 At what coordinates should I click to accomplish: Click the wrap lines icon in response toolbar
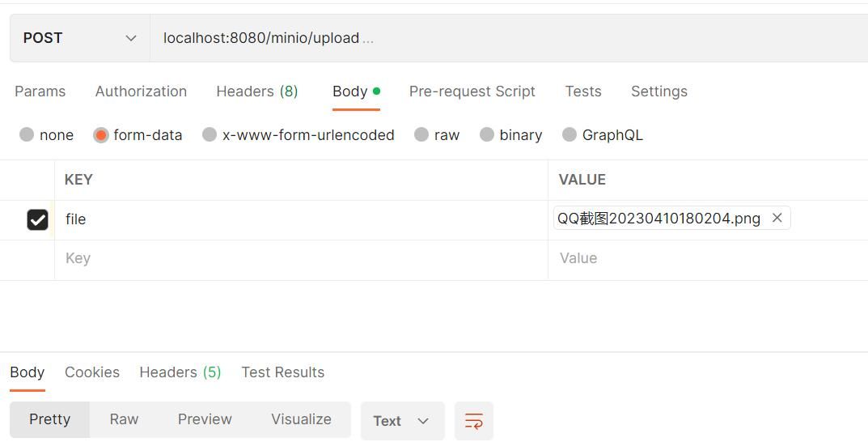[473, 421]
